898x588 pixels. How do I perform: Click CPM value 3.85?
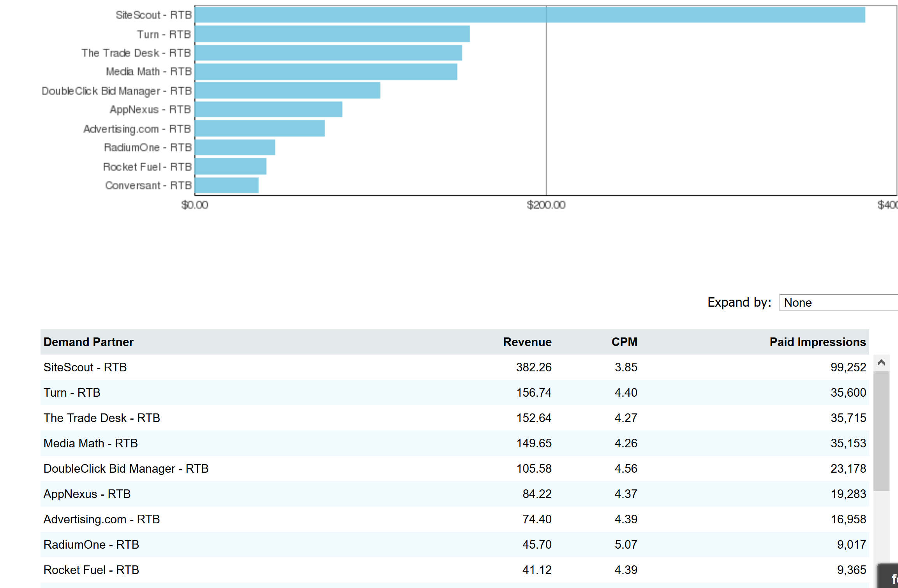pos(626,367)
